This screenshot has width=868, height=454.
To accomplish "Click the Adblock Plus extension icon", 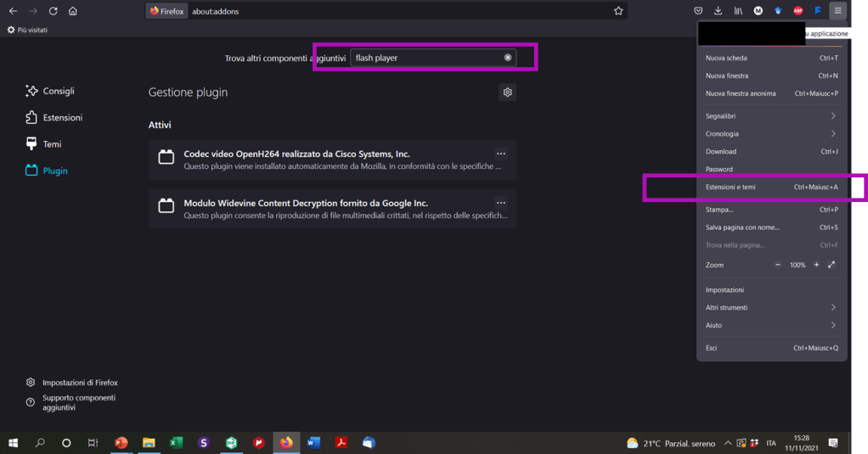I will click(798, 11).
